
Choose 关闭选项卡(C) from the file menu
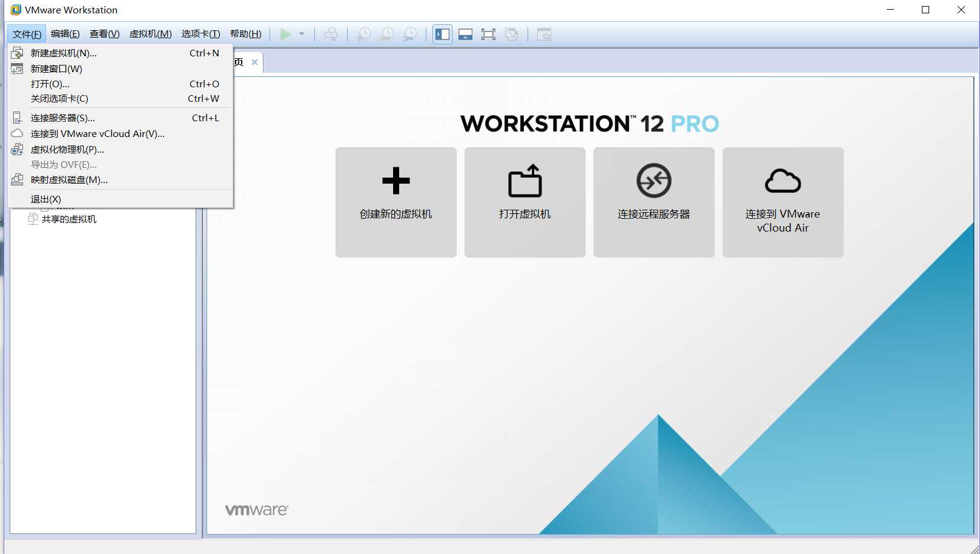point(121,99)
